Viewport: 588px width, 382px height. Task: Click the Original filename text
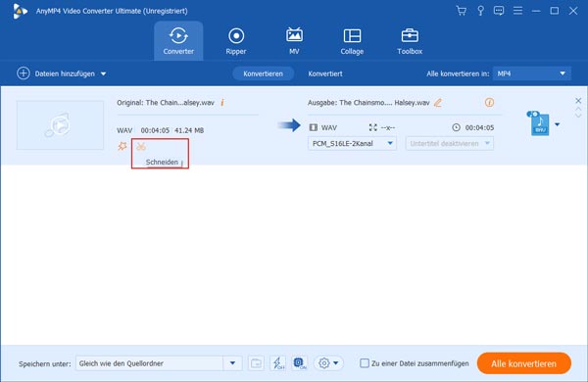pyautogui.click(x=166, y=102)
